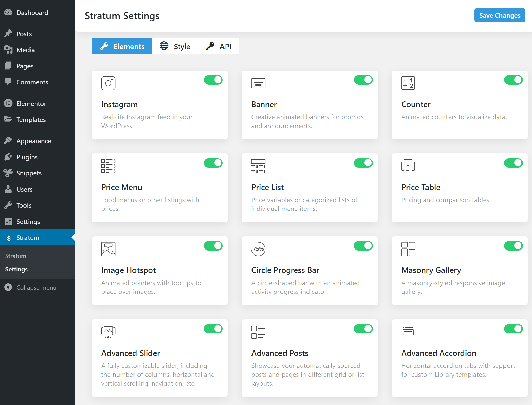Toggle the Advanced Accordion switch
The image size is (532, 405).
(513, 329)
